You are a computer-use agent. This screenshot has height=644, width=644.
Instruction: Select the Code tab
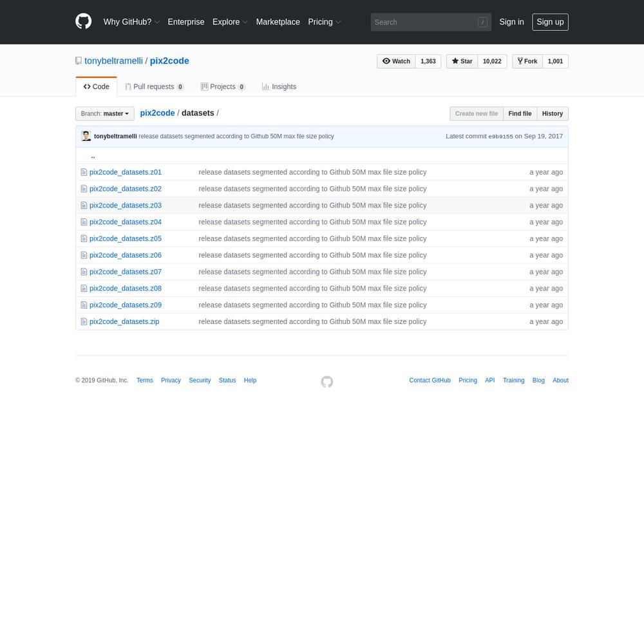pos(96,87)
